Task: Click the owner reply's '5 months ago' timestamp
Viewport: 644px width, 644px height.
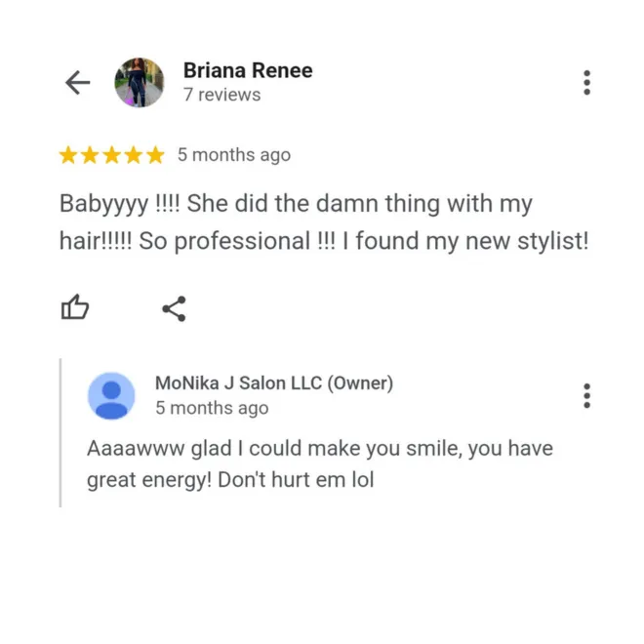Action: 212,408
